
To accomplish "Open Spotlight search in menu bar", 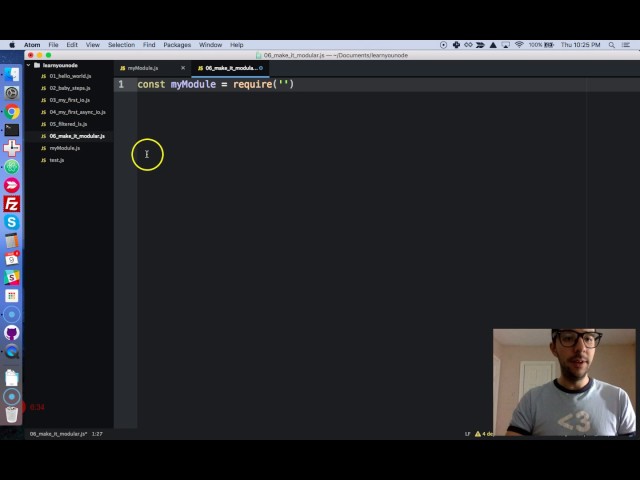I will pos(611,45).
